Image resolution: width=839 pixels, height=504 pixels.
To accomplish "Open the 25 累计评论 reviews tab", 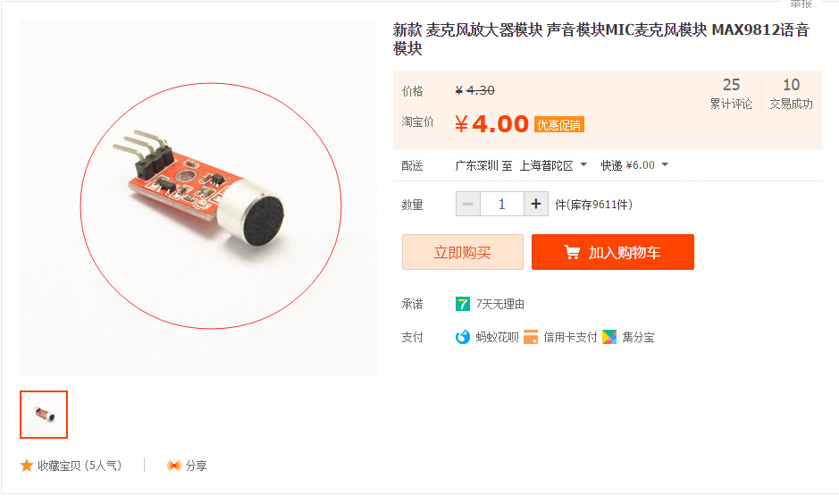I will (731, 94).
